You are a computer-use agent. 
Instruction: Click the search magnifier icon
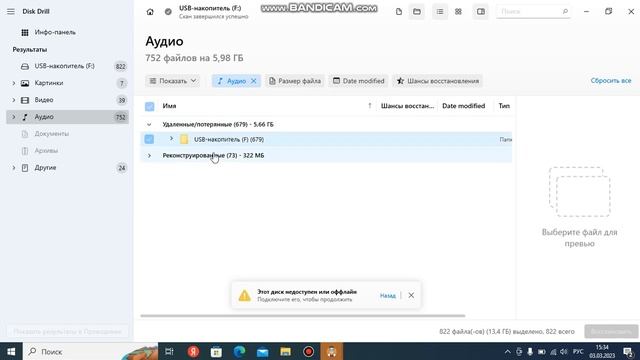(x=565, y=11)
